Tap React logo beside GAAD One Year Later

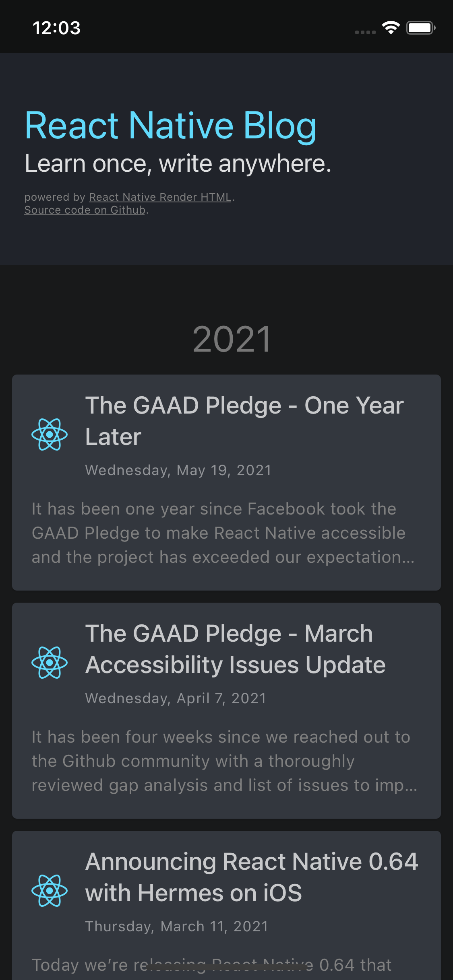click(50, 434)
